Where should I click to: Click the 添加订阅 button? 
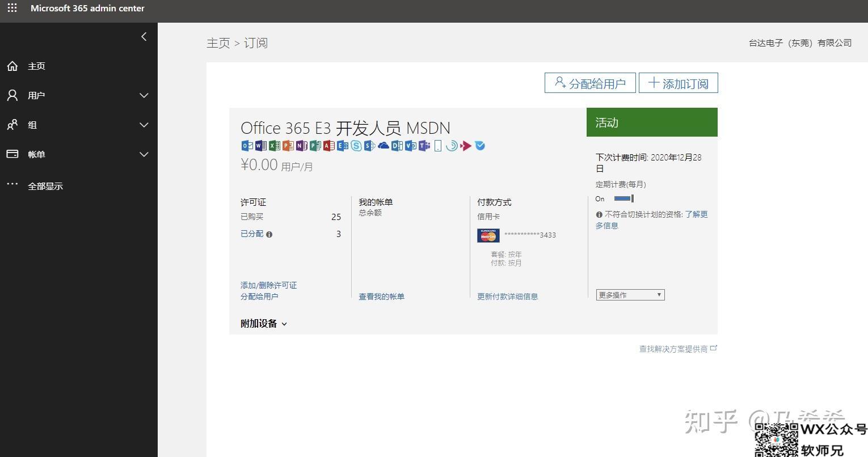click(x=679, y=83)
